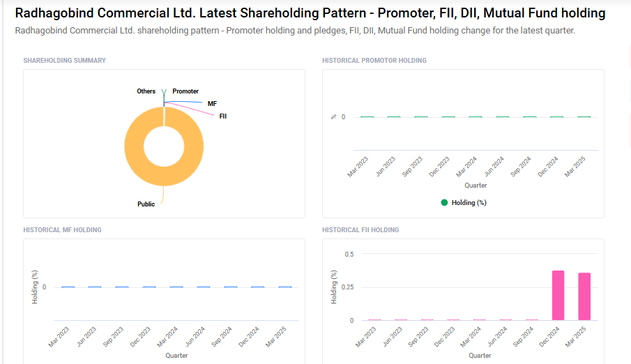Click the Quarter axis title in promoter chart
This screenshot has width=631, height=364.
[x=476, y=185]
